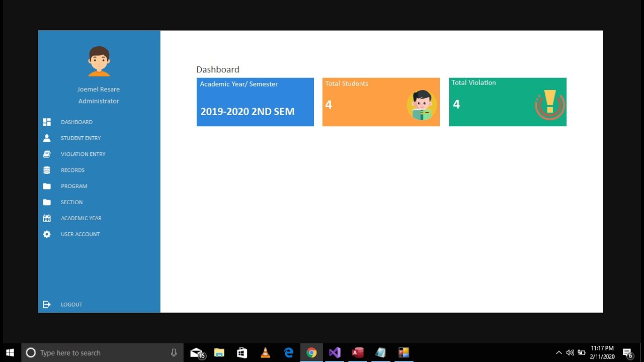The height and width of the screenshot is (362, 644).
Task: Open the RECORDS menu item
Action: pyautogui.click(x=72, y=170)
